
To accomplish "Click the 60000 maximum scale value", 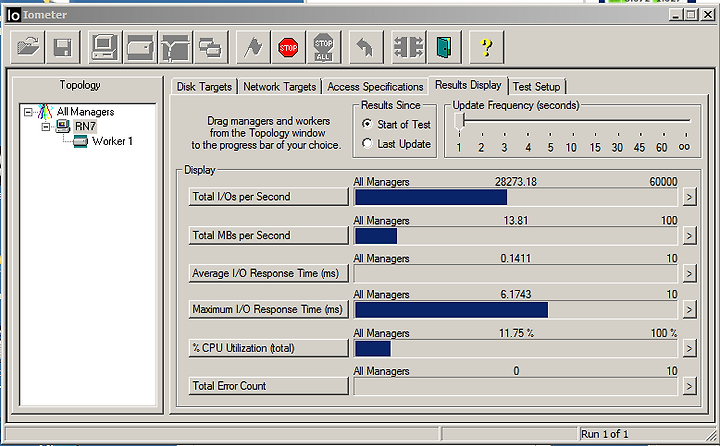I will [x=663, y=182].
